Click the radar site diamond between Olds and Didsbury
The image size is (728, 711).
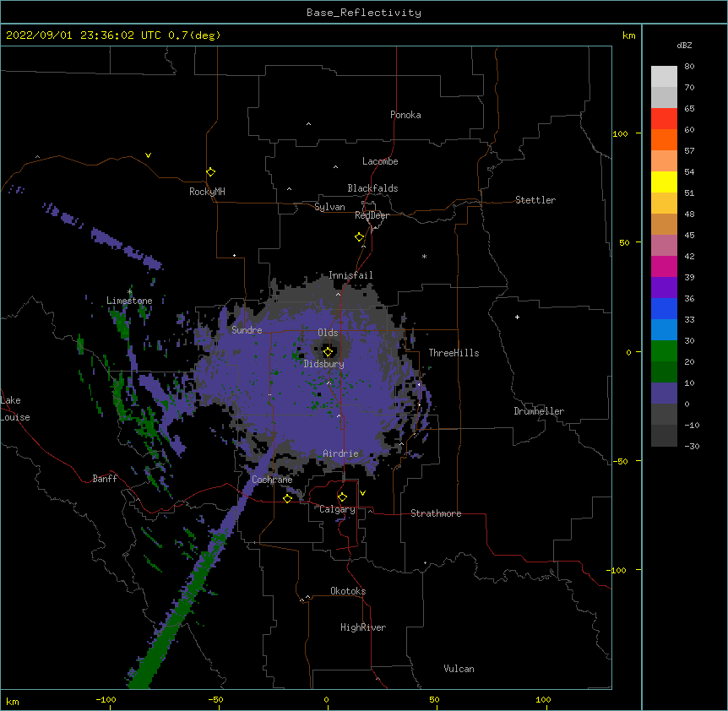(328, 352)
